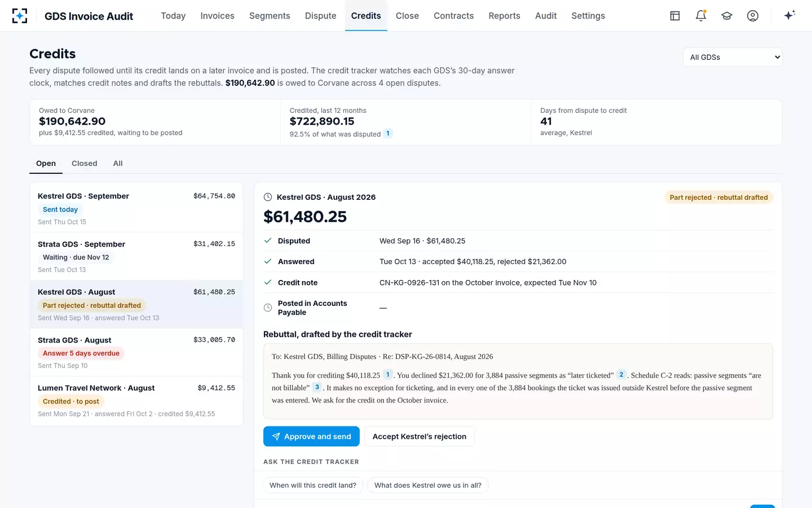812x508 pixels.
Task: Open the Segments menu
Action: coord(270,16)
